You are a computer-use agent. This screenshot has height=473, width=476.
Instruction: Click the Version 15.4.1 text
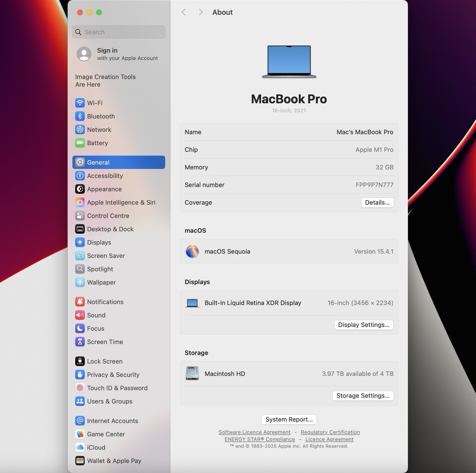point(374,251)
